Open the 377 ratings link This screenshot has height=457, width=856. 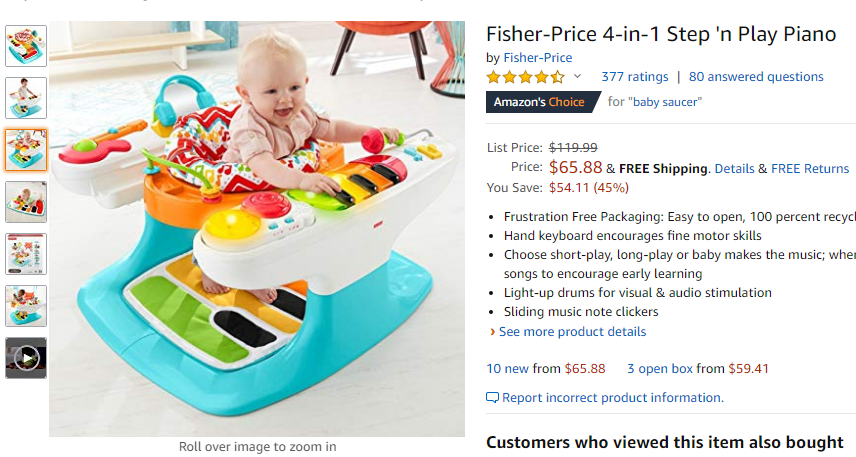[x=635, y=77]
